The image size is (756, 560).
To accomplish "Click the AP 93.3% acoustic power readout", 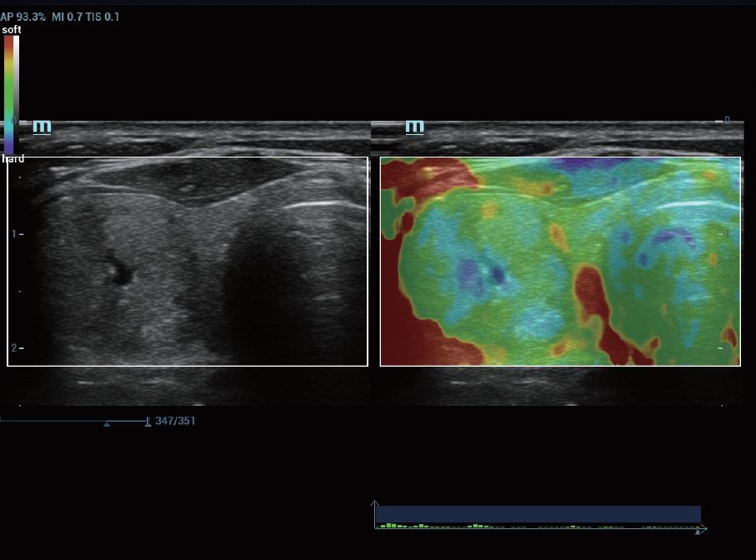I will [x=23, y=17].
